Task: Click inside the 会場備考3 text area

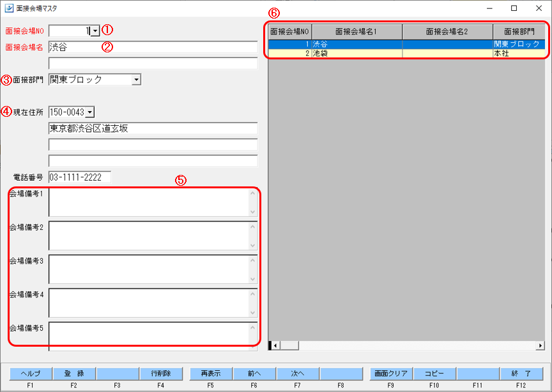Action: [149, 269]
